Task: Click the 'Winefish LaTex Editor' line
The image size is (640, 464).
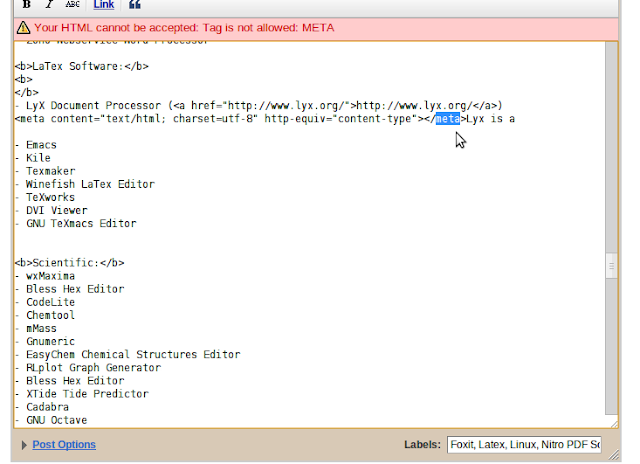Action: click(x=84, y=184)
